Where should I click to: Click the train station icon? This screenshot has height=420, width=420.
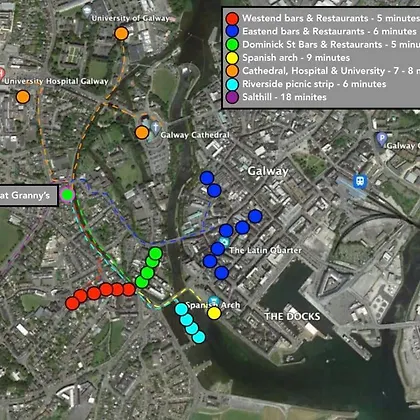(x=360, y=181)
